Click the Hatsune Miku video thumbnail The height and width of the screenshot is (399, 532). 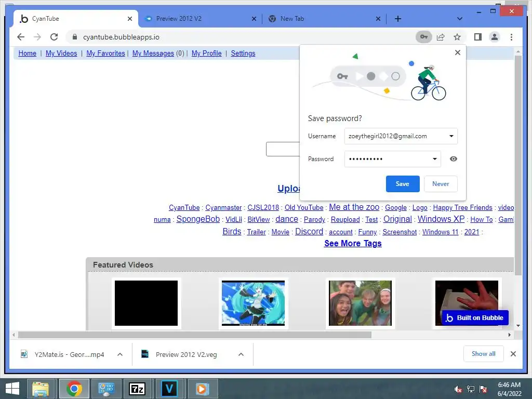coord(253,303)
